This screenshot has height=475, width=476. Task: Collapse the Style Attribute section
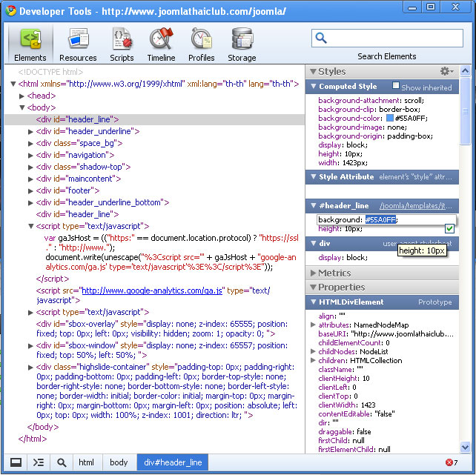click(x=314, y=176)
